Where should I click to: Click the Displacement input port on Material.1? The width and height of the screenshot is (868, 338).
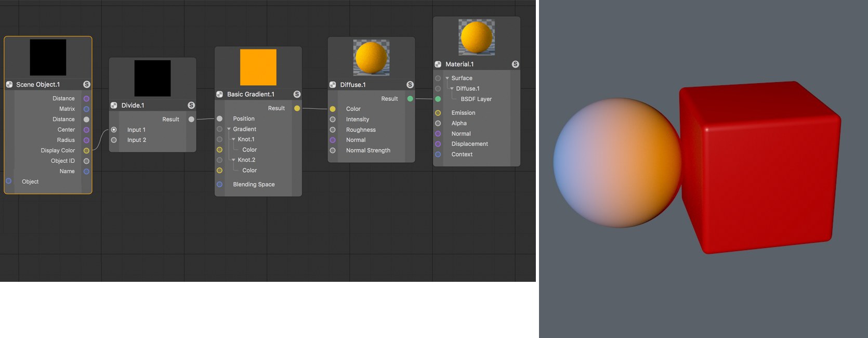coord(438,144)
